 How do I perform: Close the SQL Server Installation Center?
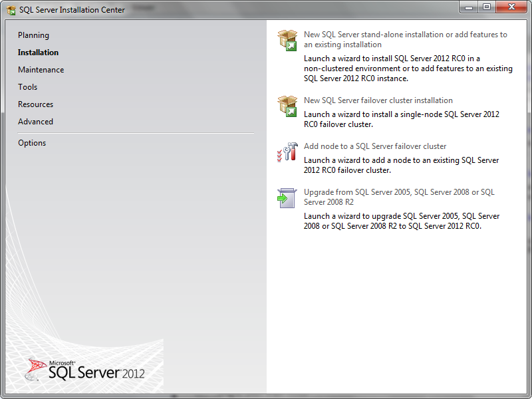(x=511, y=7)
